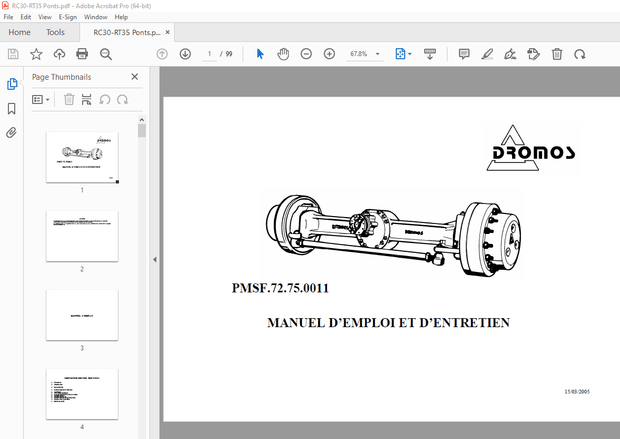Viewport: 620px width, 439px height.
Task: Open the Window menu
Action: point(96,17)
